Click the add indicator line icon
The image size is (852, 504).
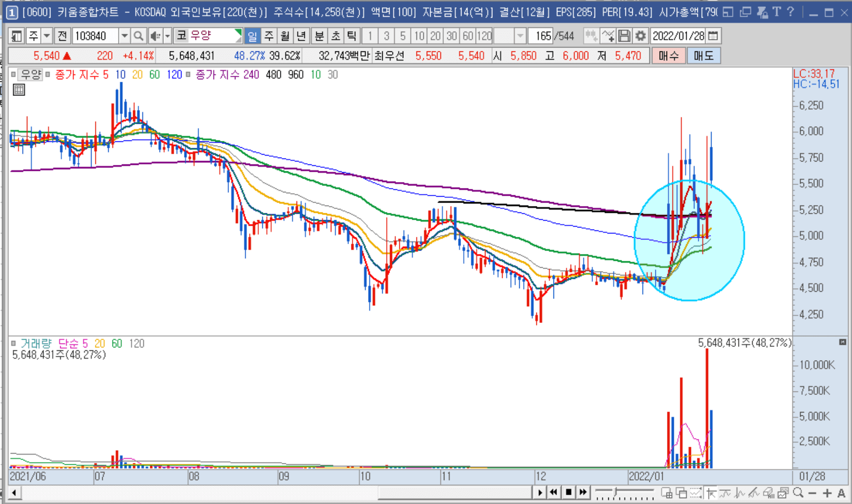(x=608, y=36)
